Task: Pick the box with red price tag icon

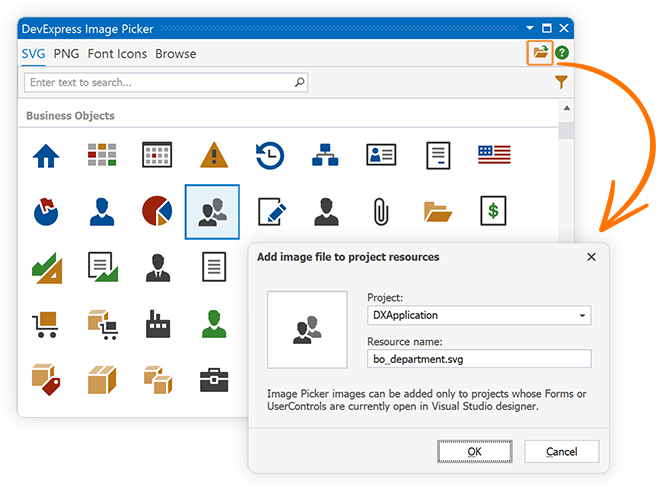Action: (46, 380)
